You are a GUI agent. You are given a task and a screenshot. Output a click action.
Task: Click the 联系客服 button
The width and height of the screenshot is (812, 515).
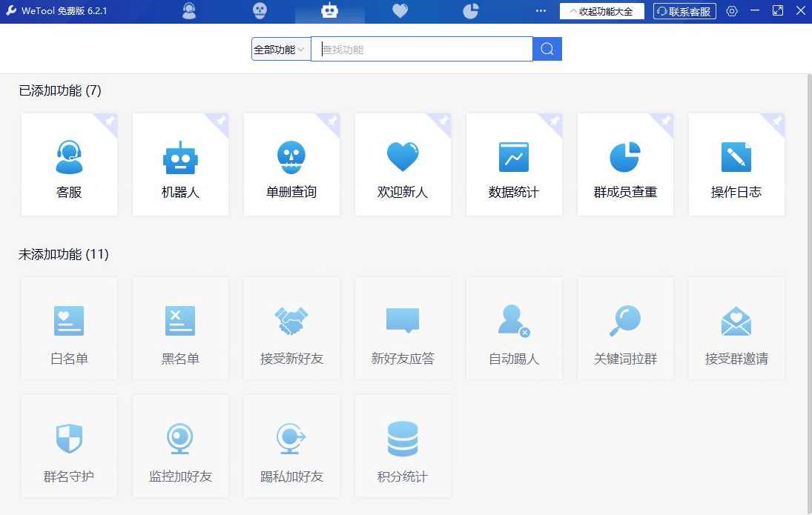683,10
